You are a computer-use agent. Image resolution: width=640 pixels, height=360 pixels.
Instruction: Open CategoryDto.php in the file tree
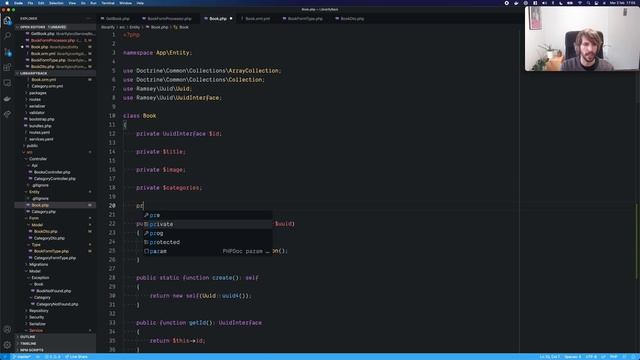click(x=49, y=238)
